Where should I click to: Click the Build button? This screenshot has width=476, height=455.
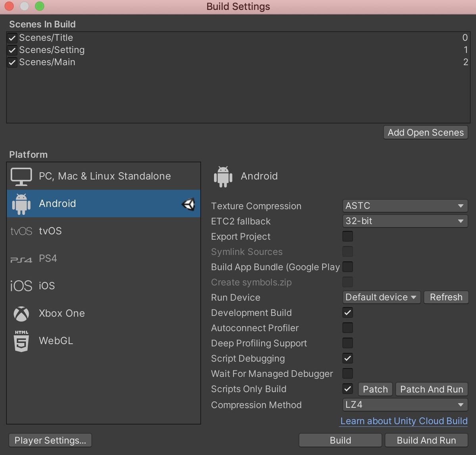tap(340, 440)
